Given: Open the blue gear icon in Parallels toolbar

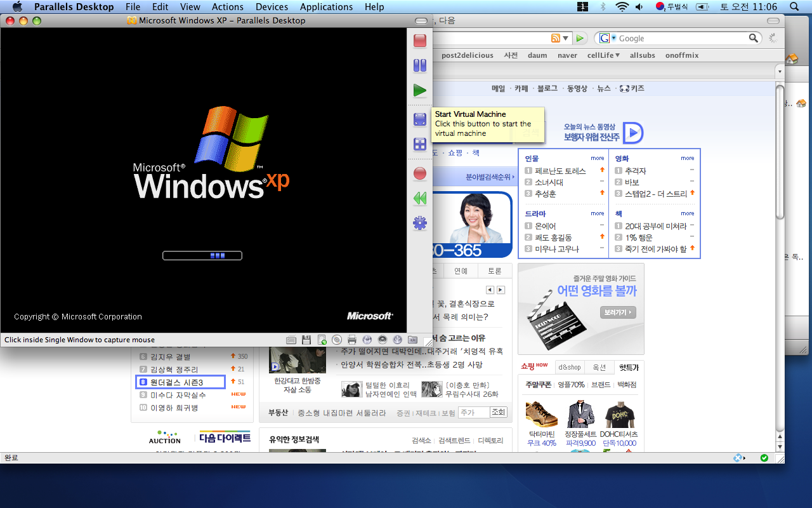Looking at the screenshot, I should coord(420,223).
